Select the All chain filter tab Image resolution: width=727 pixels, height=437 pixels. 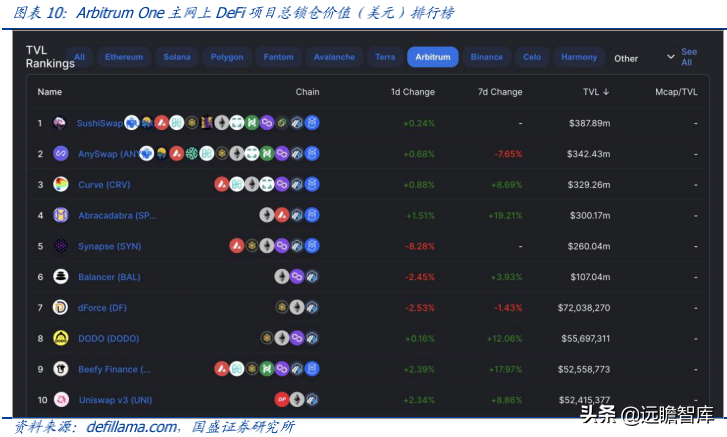[x=79, y=57]
